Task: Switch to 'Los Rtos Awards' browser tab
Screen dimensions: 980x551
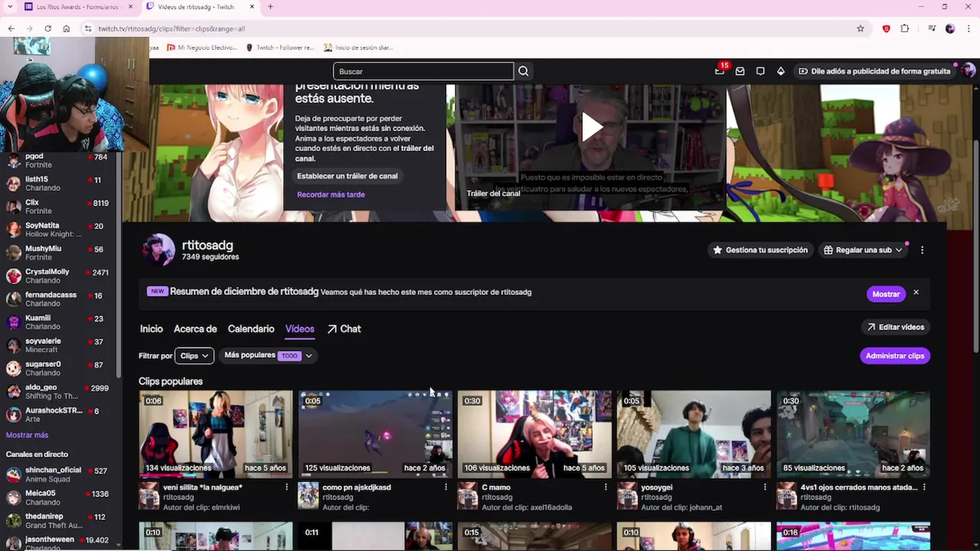Action: [77, 7]
